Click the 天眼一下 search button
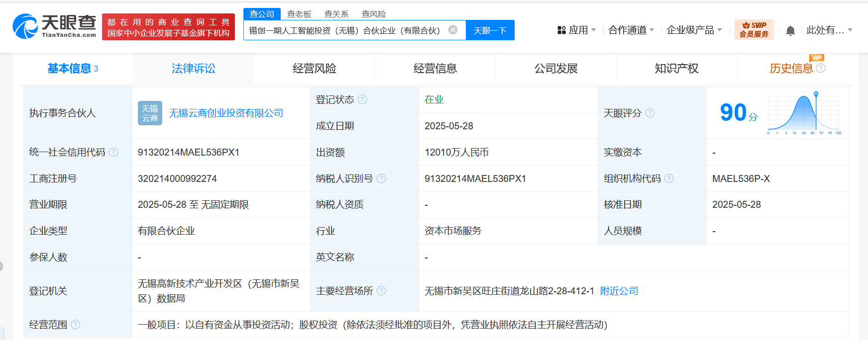This screenshot has height=340, width=868. point(490,30)
